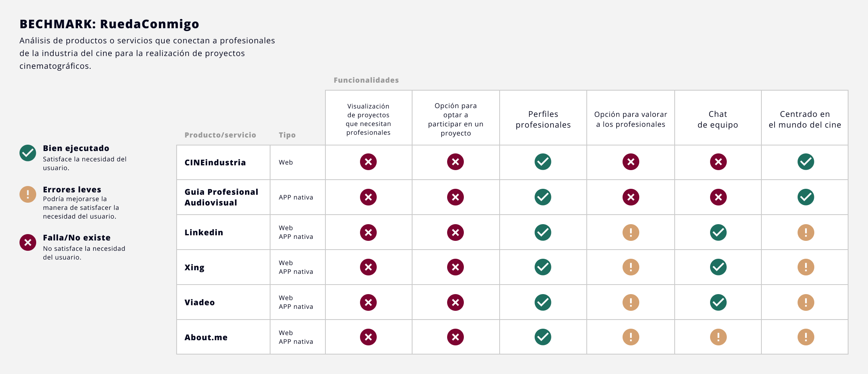
Task: Click the green check icon beside Bien ejecutado
Action: click(28, 153)
